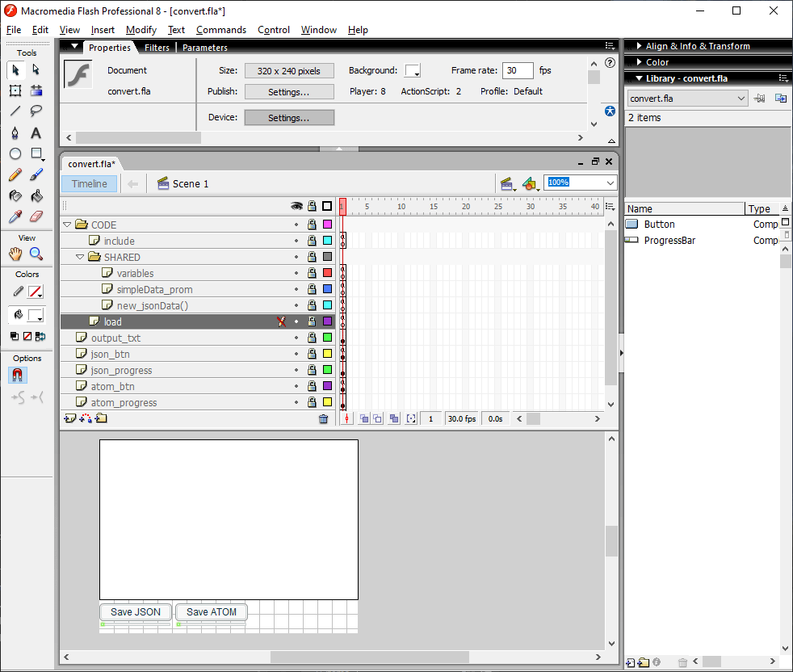Open the Commands menu
The image size is (793, 672).
coord(220,30)
